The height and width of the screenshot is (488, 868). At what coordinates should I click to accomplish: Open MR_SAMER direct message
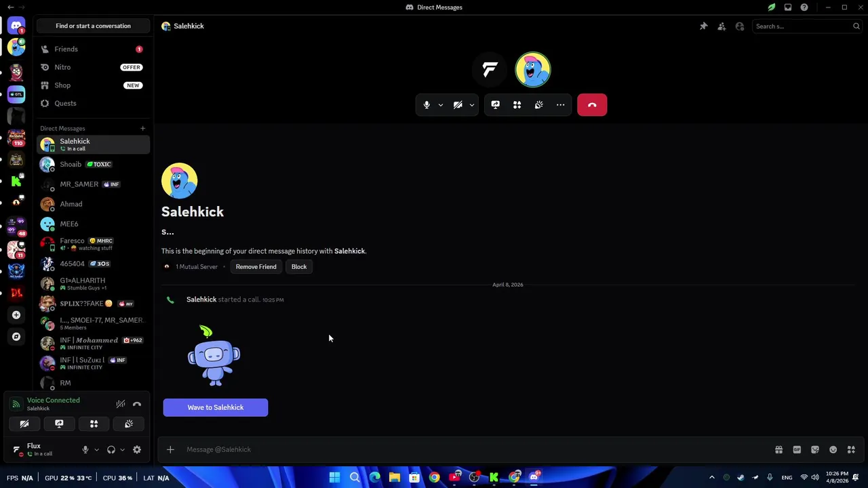coord(94,184)
